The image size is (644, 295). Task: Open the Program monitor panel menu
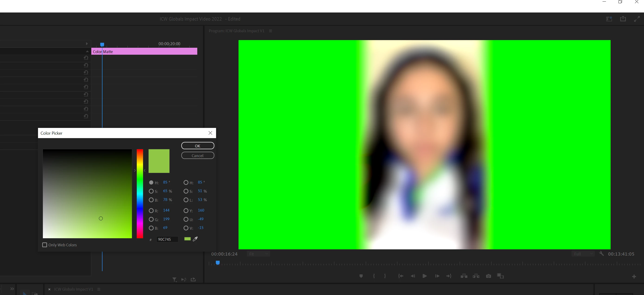coord(271,31)
